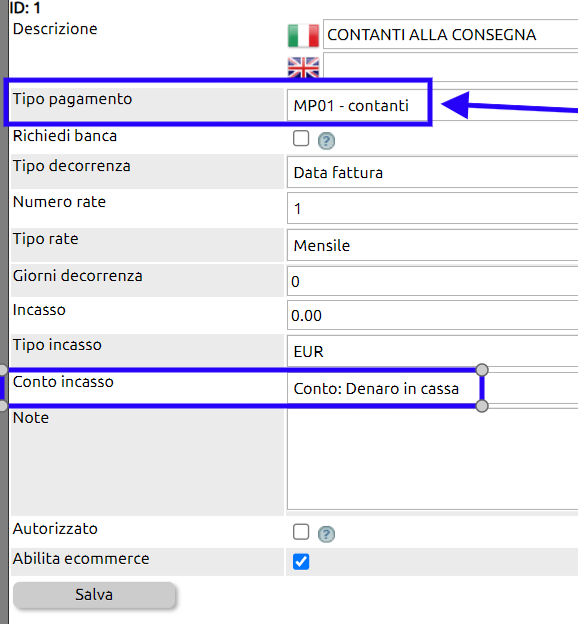Click the Incasso label

[39, 310]
